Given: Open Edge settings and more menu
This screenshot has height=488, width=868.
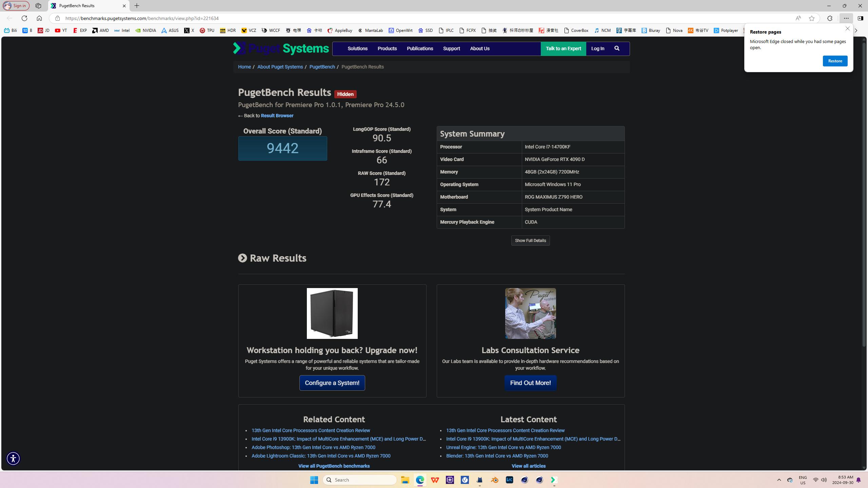Looking at the screenshot, I should pos(846,18).
